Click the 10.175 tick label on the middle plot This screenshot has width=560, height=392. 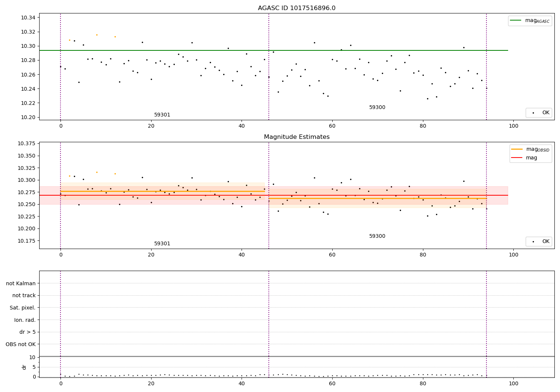click(26, 241)
